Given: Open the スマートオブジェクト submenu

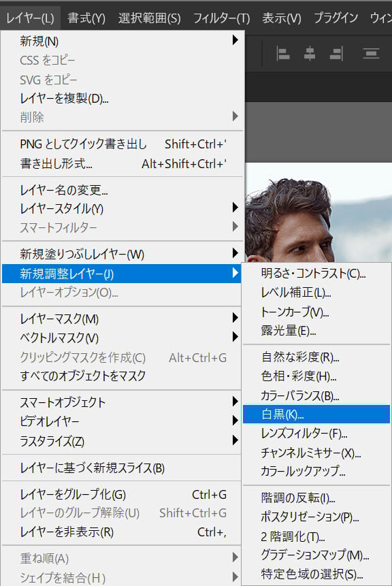Looking at the screenshot, I should pos(122,402).
